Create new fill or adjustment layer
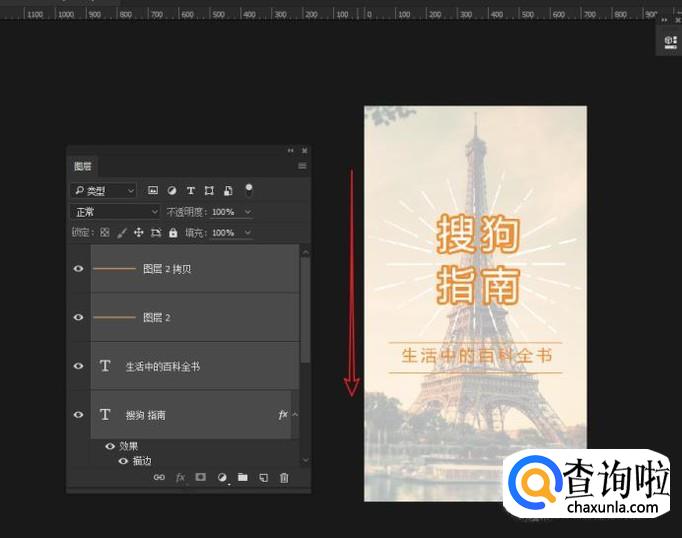Viewport: 682px width, 538px height. pos(222,478)
